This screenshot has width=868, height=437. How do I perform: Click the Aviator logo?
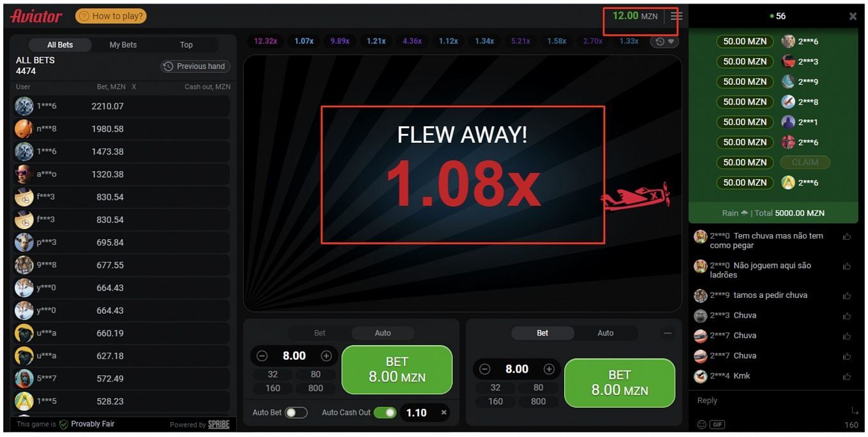36,16
